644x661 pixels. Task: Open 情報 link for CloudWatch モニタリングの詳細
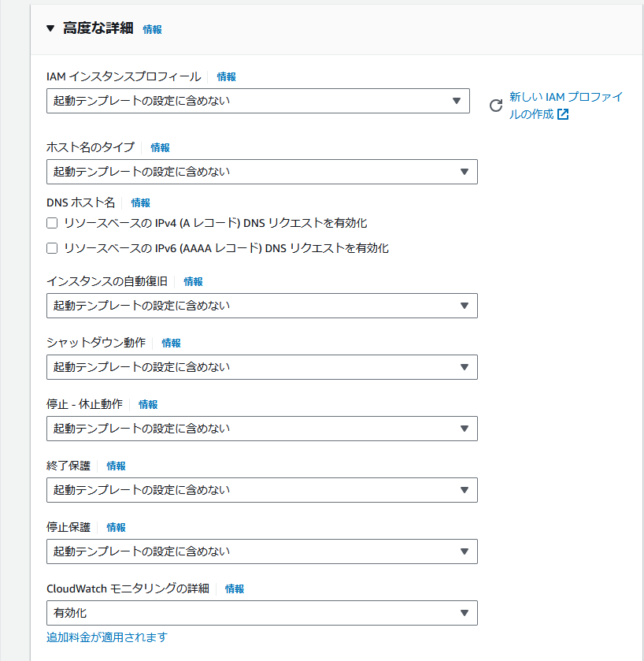pyautogui.click(x=234, y=589)
